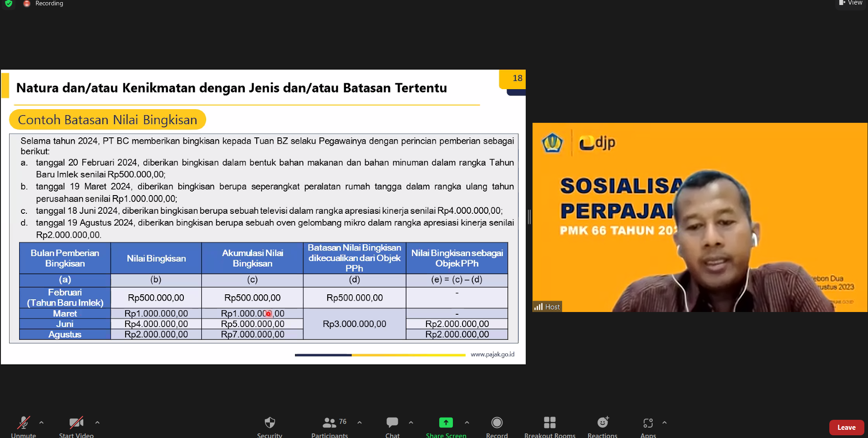Image resolution: width=868 pixels, height=438 pixels.
Task: Expand the video options arrow beside Start Video
Action: pyautogui.click(x=97, y=423)
